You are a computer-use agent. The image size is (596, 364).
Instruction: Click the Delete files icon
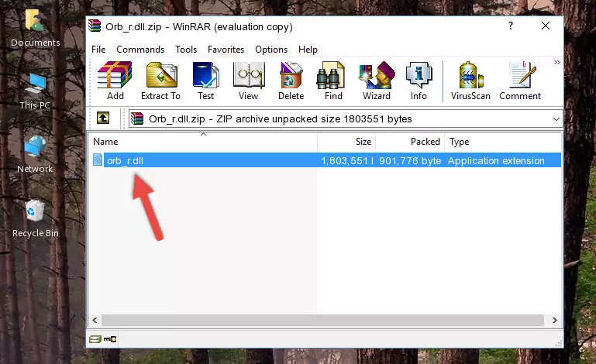click(291, 81)
